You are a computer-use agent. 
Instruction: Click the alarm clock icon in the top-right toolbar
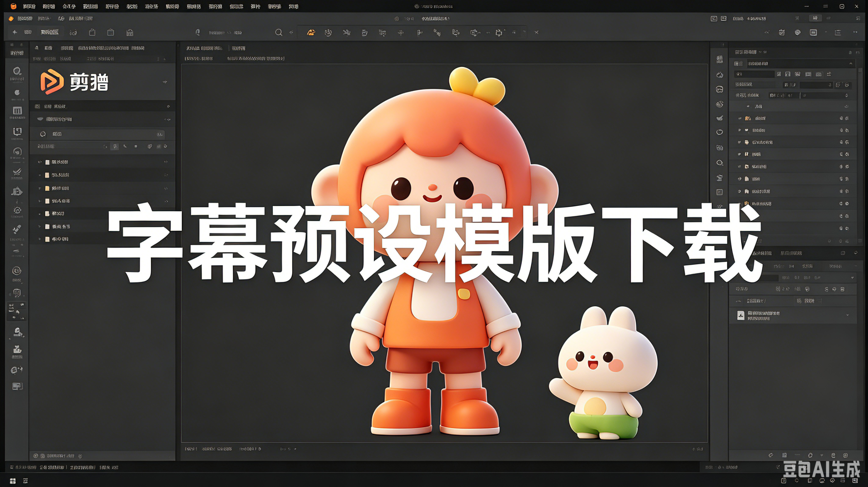point(782,33)
